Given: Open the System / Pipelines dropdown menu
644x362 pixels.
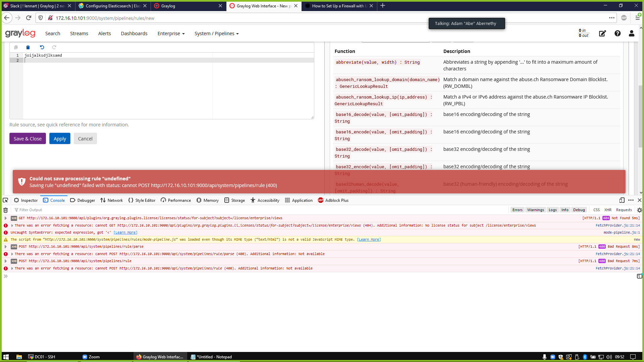Looking at the screenshot, I should [216, 34].
